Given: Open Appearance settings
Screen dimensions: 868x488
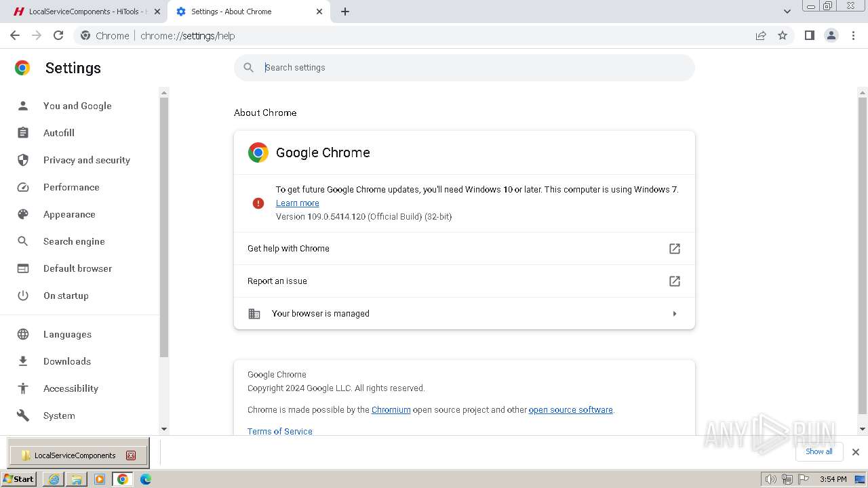Looking at the screenshot, I should tap(69, 214).
